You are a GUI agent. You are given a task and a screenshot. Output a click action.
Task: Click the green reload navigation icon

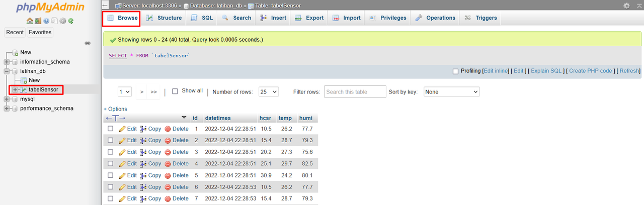pyautogui.click(x=71, y=21)
